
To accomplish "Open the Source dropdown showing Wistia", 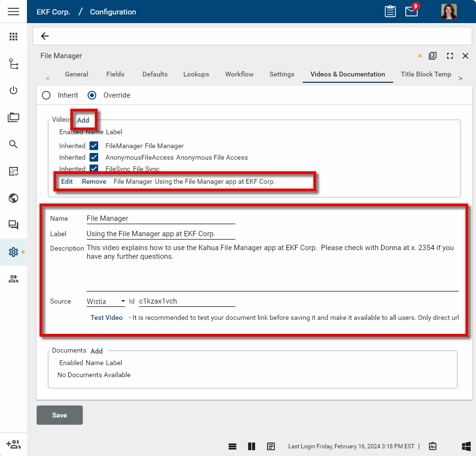I will coord(105,301).
